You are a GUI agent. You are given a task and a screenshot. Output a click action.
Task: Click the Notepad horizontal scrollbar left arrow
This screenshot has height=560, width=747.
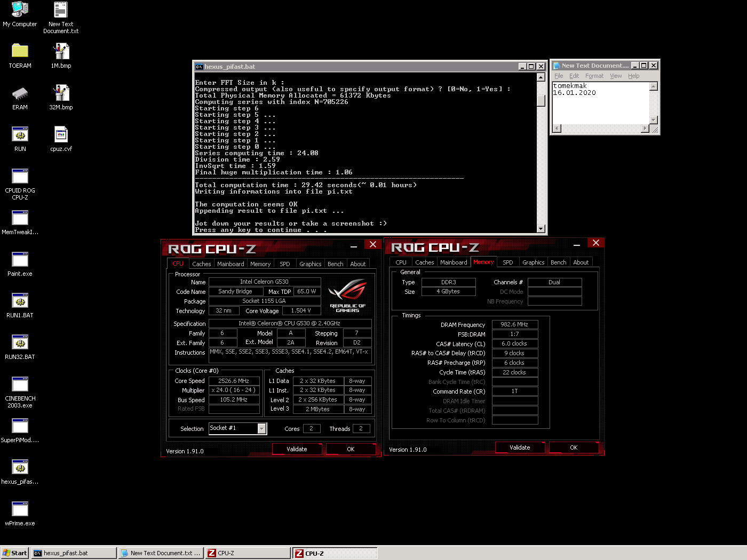[x=557, y=129]
